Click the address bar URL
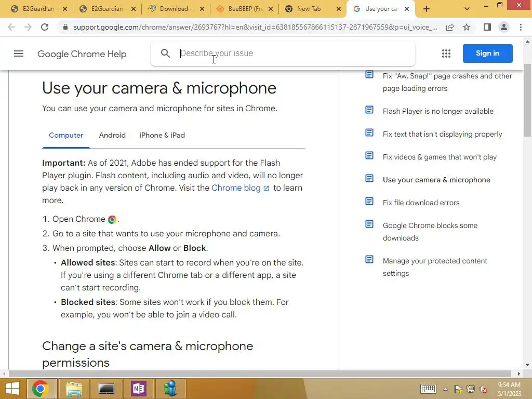Viewport: 532px width, 399px height. [x=255, y=27]
